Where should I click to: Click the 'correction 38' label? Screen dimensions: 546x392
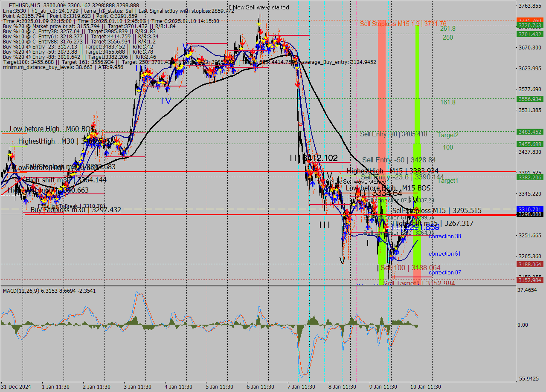tap(445, 236)
